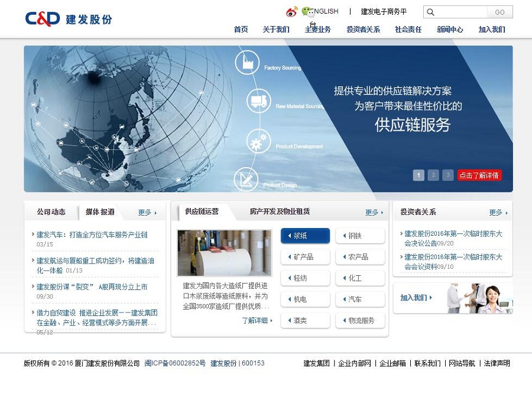Select the 媒体报道 tab

click(100, 212)
